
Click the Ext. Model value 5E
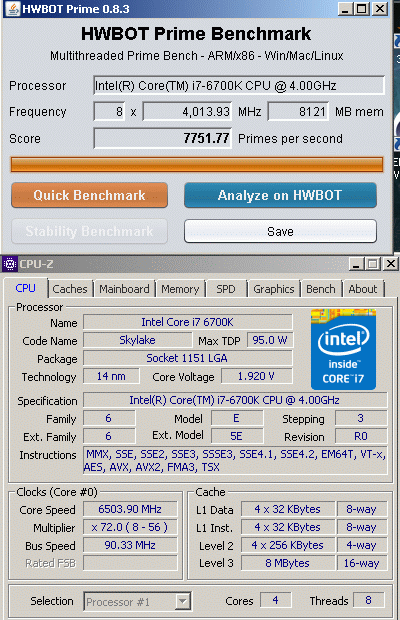pos(237,436)
